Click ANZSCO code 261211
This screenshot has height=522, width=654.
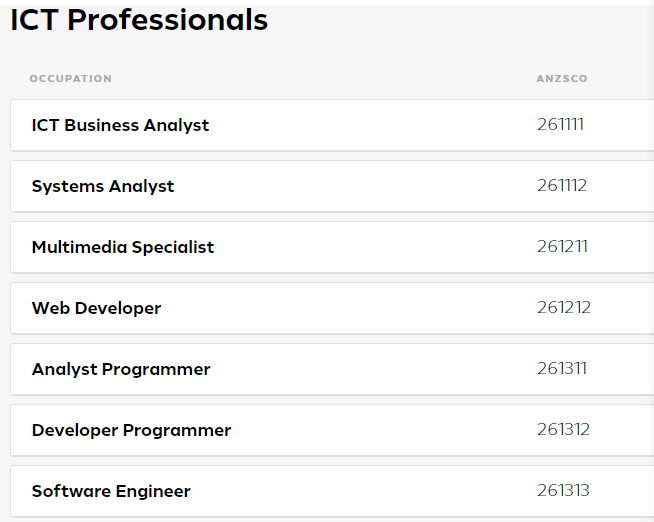(x=562, y=246)
